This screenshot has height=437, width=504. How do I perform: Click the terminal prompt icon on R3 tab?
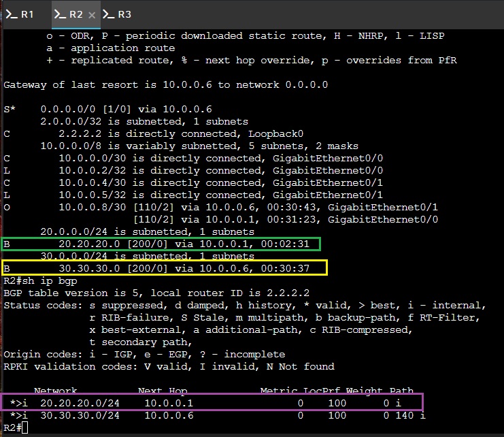click(x=109, y=14)
